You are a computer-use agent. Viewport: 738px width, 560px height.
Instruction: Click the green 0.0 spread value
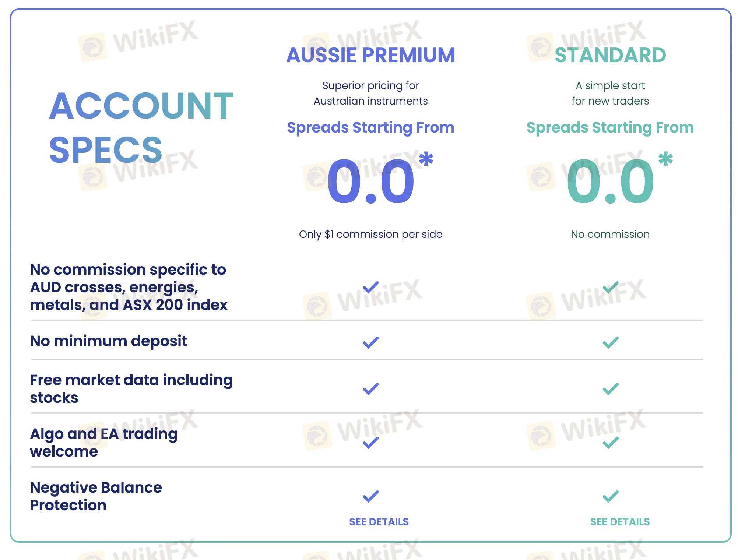pos(610,181)
